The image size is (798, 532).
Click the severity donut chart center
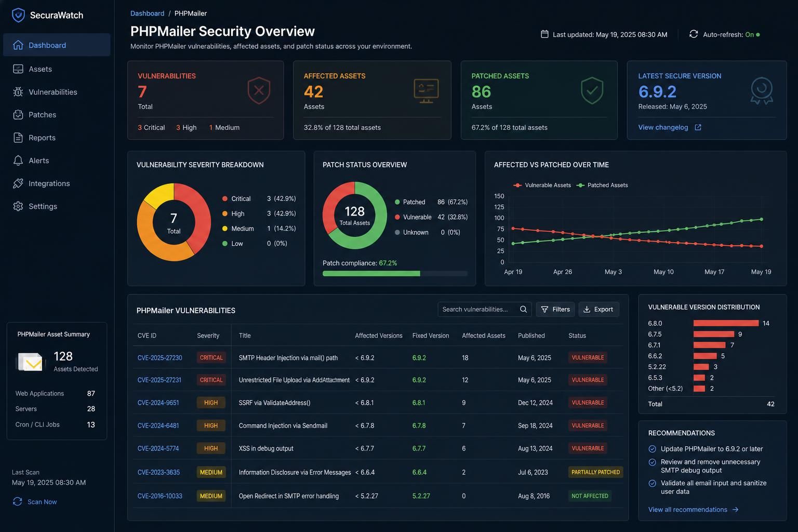click(174, 222)
